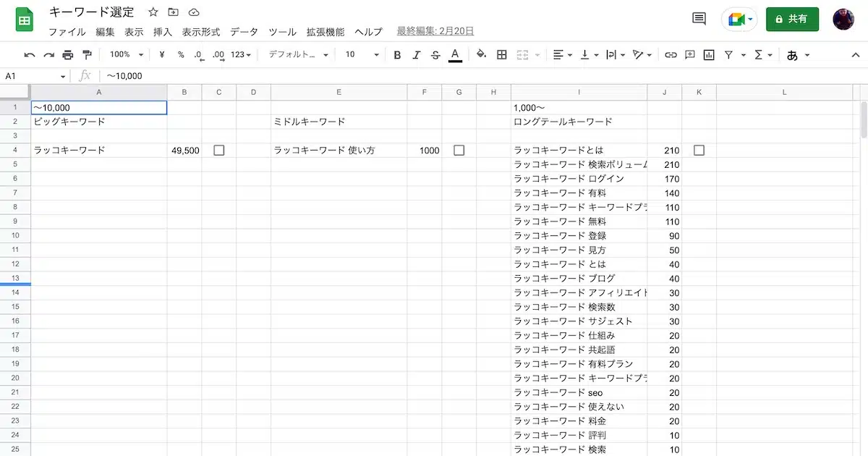Click the vertical scrollbar
The height and width of the screenshot is (456, 868).
pyautogui.click(x=864, y=119)
